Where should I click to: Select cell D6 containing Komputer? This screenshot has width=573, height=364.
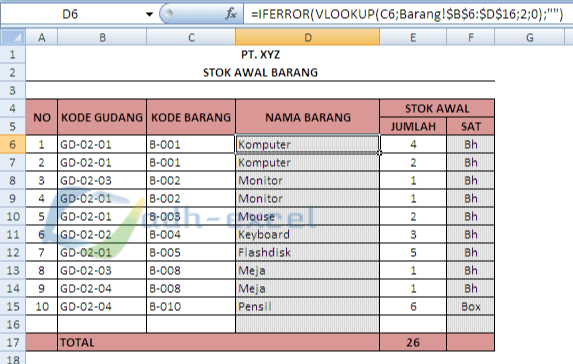coord(308,144)
